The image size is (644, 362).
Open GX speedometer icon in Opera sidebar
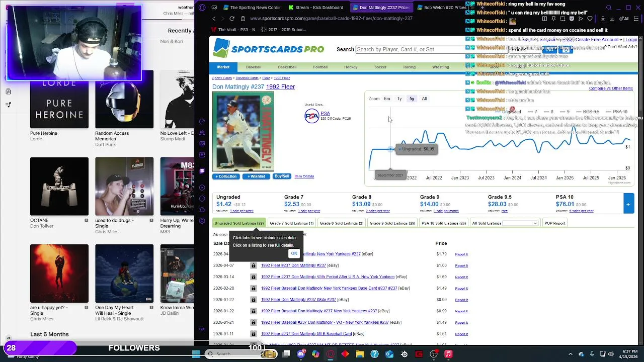coord(202,121)
